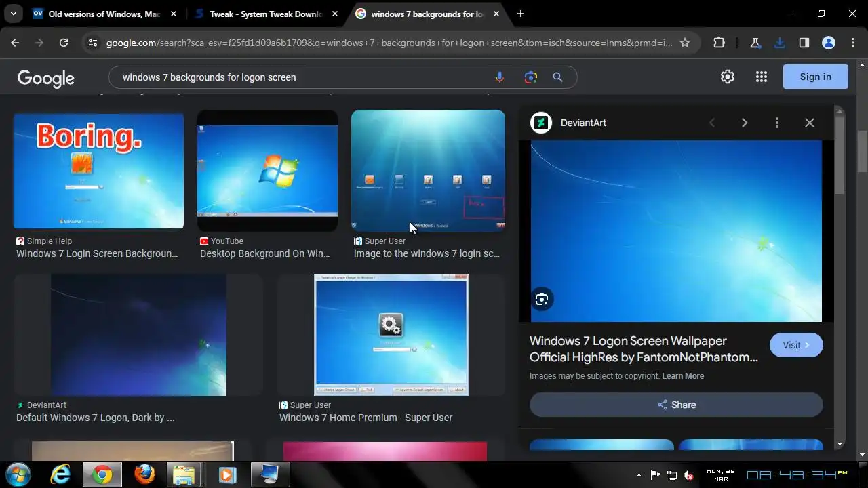Open image to the windows 7 login link
The image size is (868, 488).
click(x=427, y=253)
